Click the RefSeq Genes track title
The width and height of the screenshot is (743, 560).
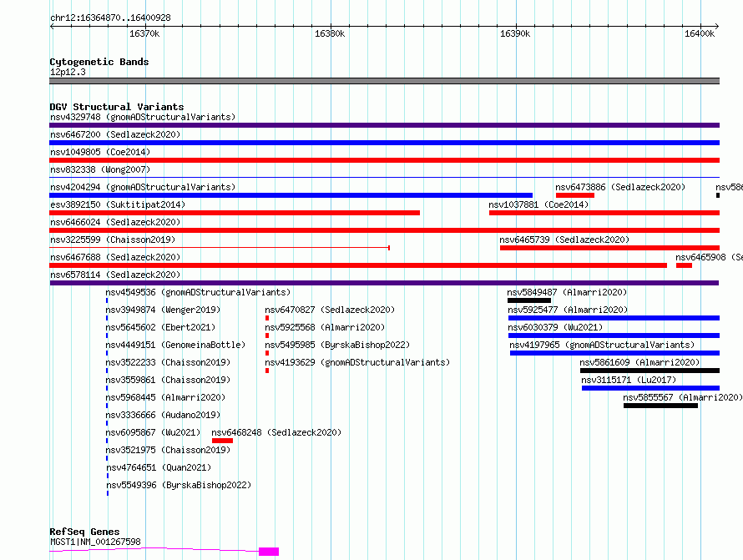coord(84,532)
